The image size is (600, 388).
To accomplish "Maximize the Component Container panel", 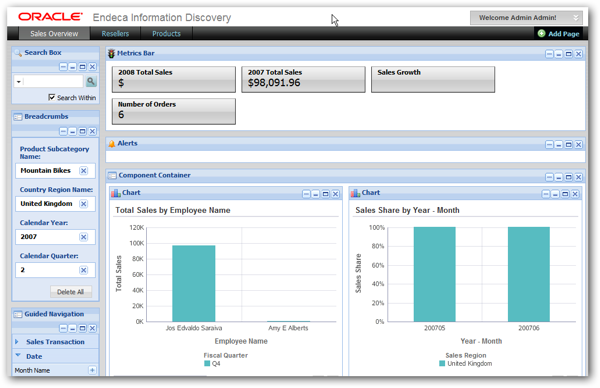I will pyautogui.click(x=569, y=177).
